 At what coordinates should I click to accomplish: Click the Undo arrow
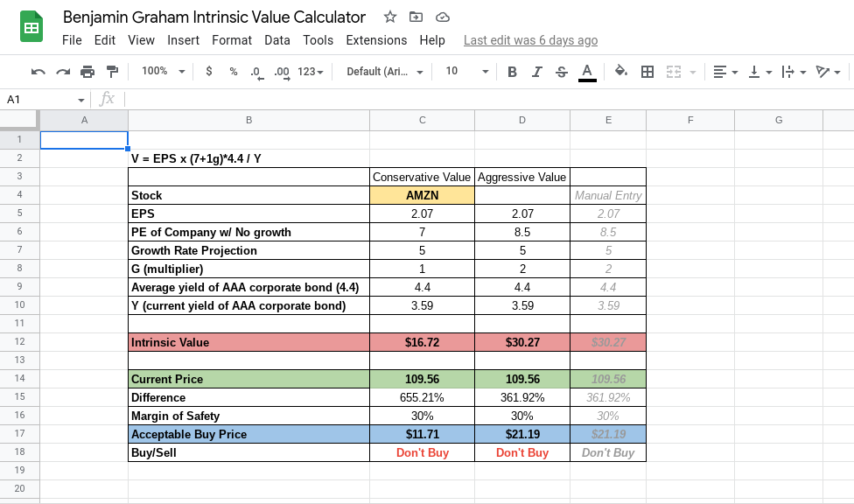tap(39, 72)
